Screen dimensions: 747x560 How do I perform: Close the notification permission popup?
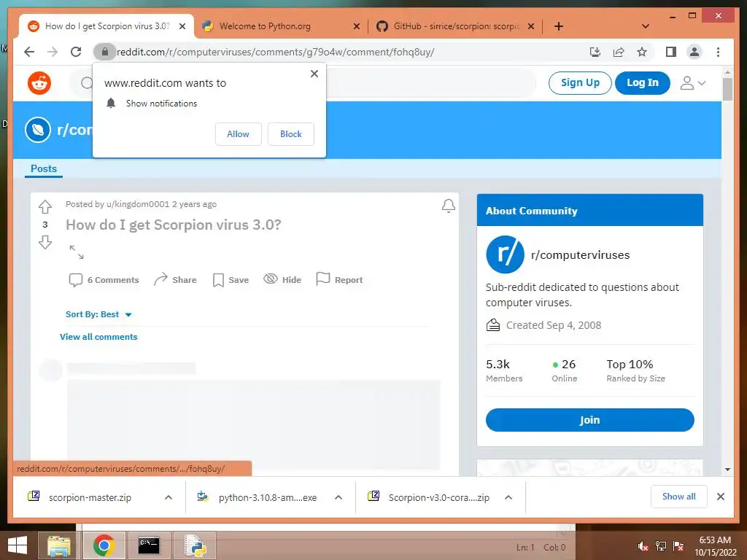pyautogui.click(x=314, y=74)
